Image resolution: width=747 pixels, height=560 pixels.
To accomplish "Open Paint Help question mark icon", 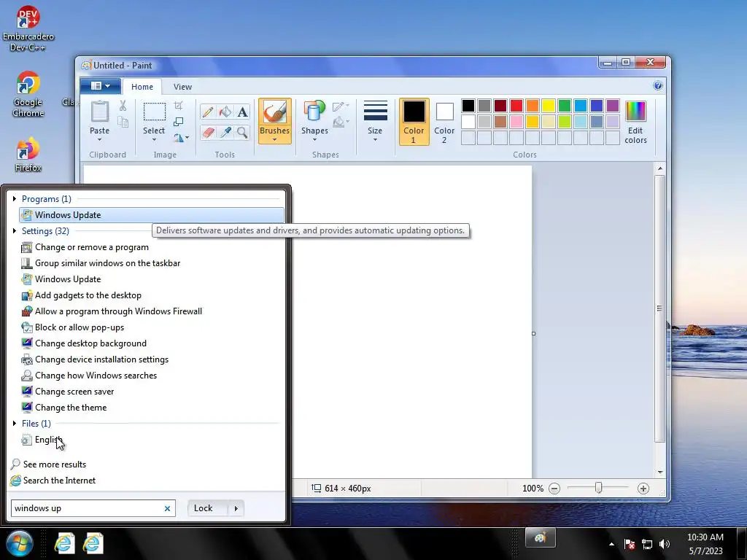I will [x=658, y=86].
